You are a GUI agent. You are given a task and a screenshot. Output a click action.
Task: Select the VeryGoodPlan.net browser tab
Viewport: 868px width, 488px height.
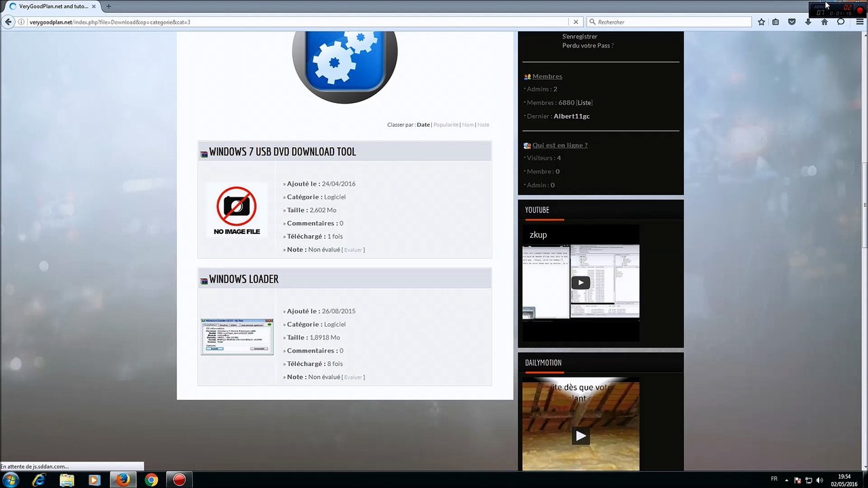tap(53, 6)
